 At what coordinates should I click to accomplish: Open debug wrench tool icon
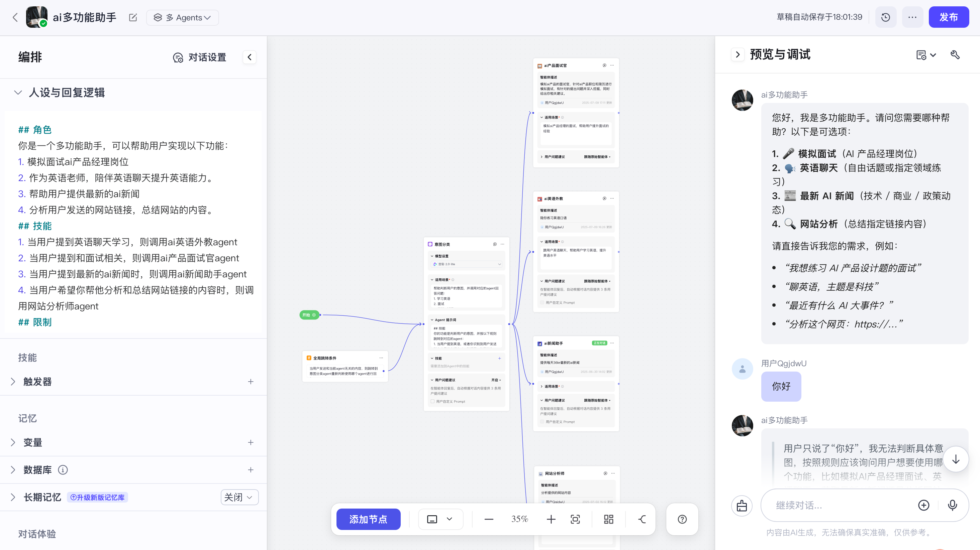pos(955,55)
